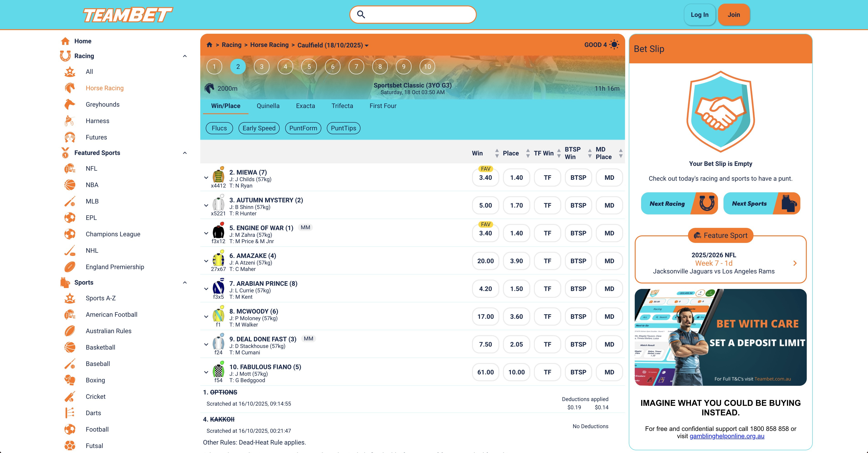868x453 pixels.
Task: Click the search magnifier icon
Action: 361,15
